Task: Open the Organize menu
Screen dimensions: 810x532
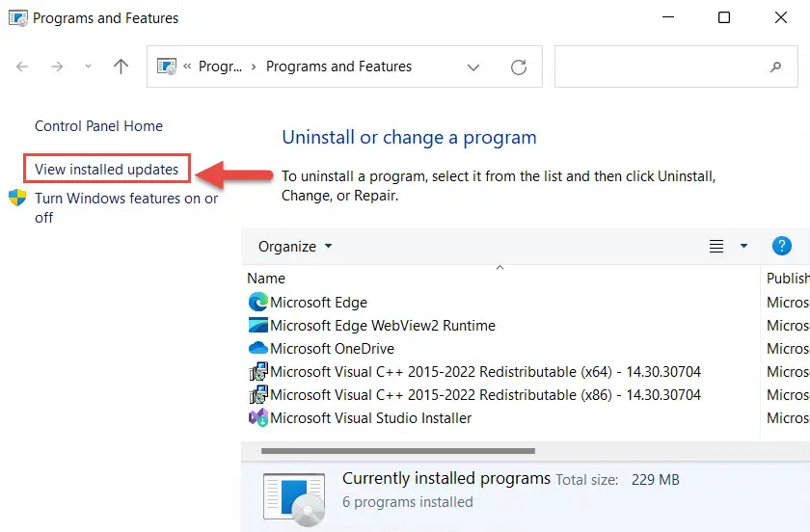Action: [295, 247]
